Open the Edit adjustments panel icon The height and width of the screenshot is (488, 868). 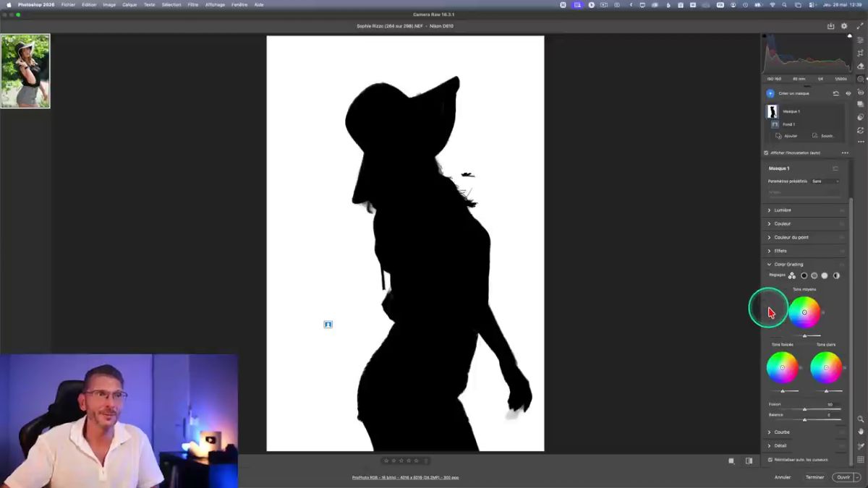click(860, 40)
